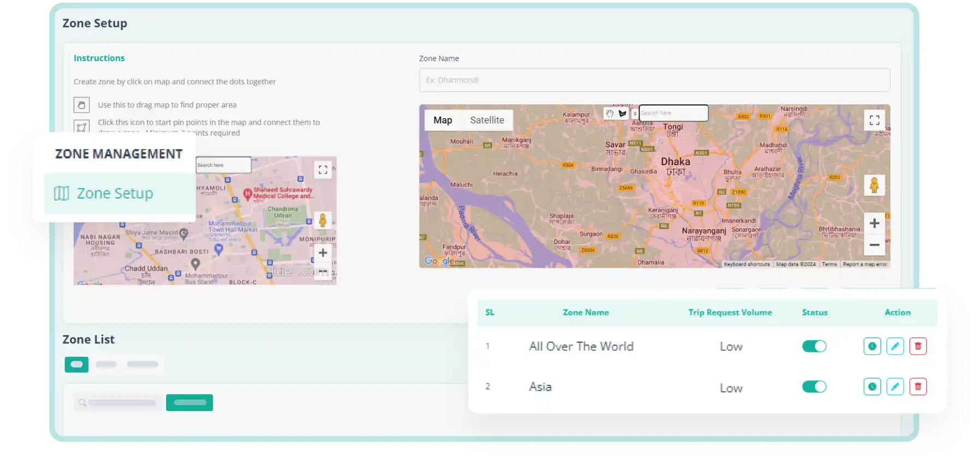Open Zone Setup in the Zone Management menu
The width and height of the screenshot is (980, 463).
click(120, 194)
